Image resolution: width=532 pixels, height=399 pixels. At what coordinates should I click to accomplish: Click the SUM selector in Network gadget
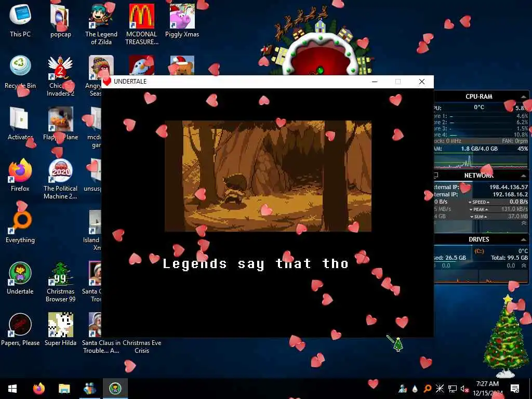[x=478, y=217]
